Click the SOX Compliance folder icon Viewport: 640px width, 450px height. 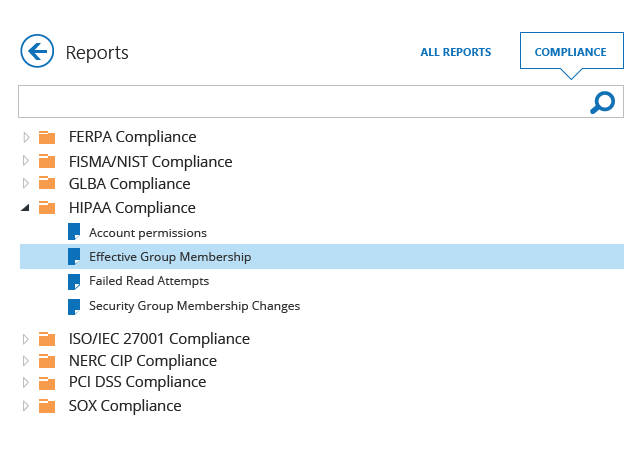(x=47, y=406)
